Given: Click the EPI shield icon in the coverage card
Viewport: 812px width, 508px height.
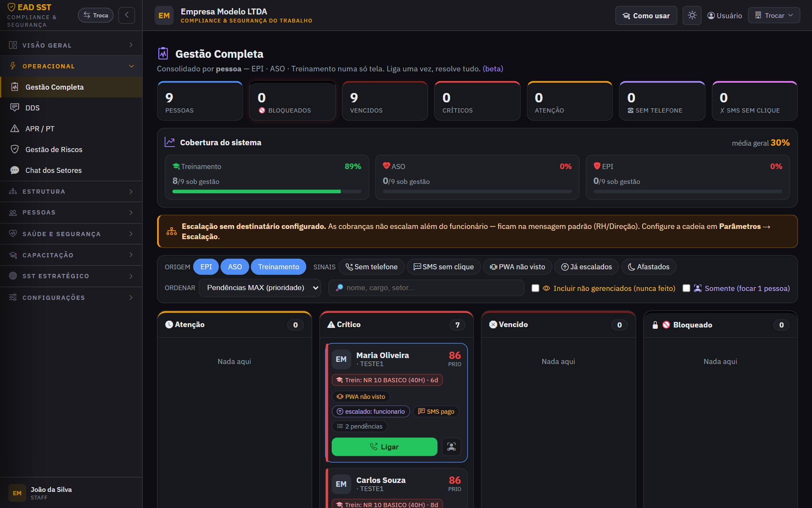Looking at the screenshot, I should point(597,166).
